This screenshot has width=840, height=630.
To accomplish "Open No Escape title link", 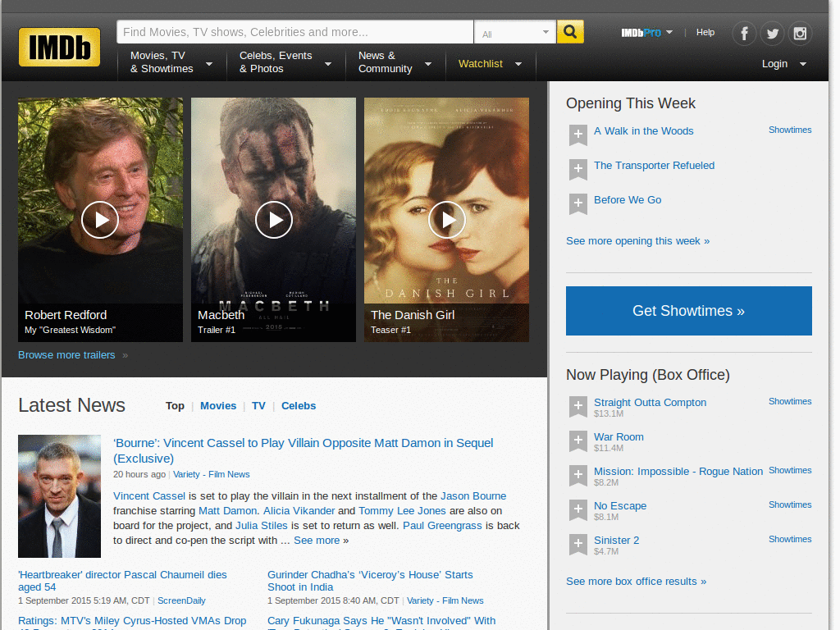I will coord(620,505).
